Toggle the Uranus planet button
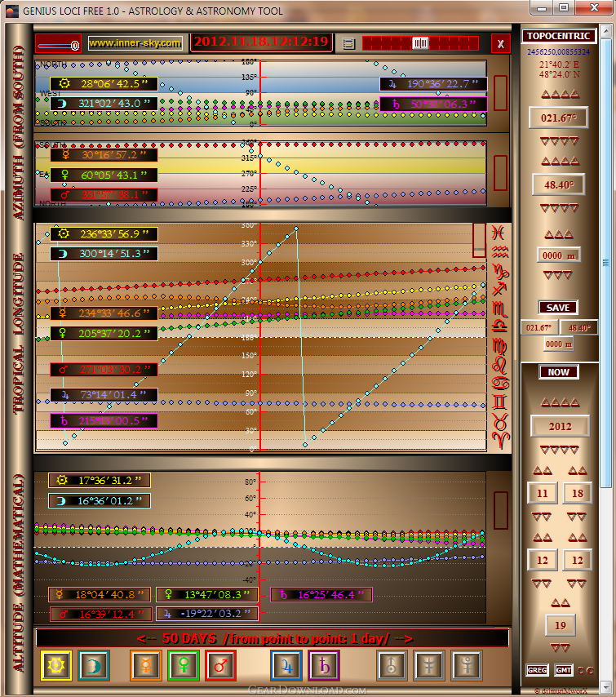 pos(392,665)
